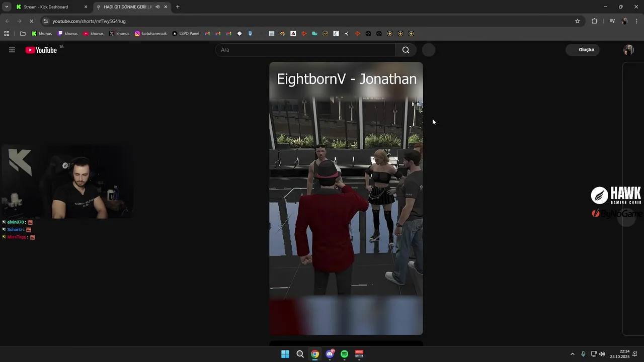Open Voicemeeter from the taskbar
Viewport: 644px width, 362px height.
tap(359, 354)
